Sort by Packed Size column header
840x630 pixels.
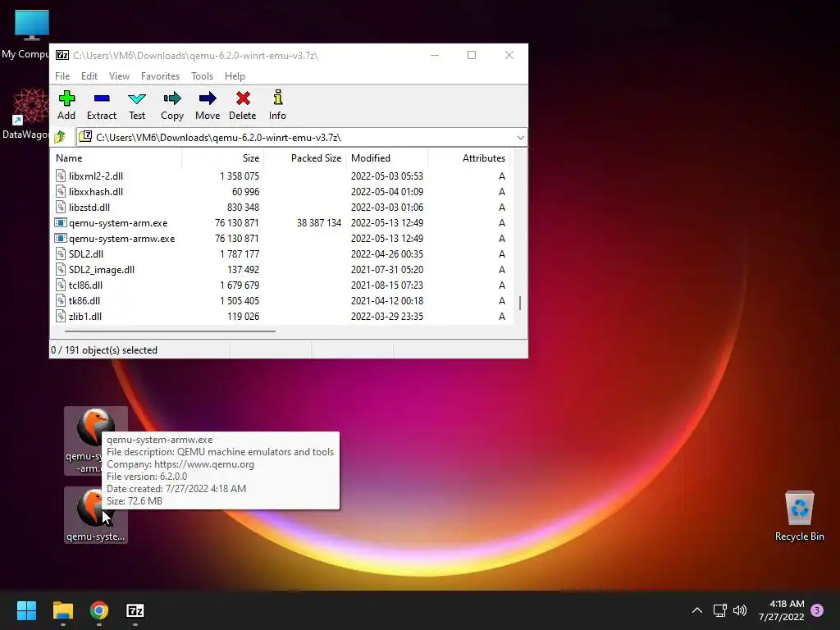(305, 158)
